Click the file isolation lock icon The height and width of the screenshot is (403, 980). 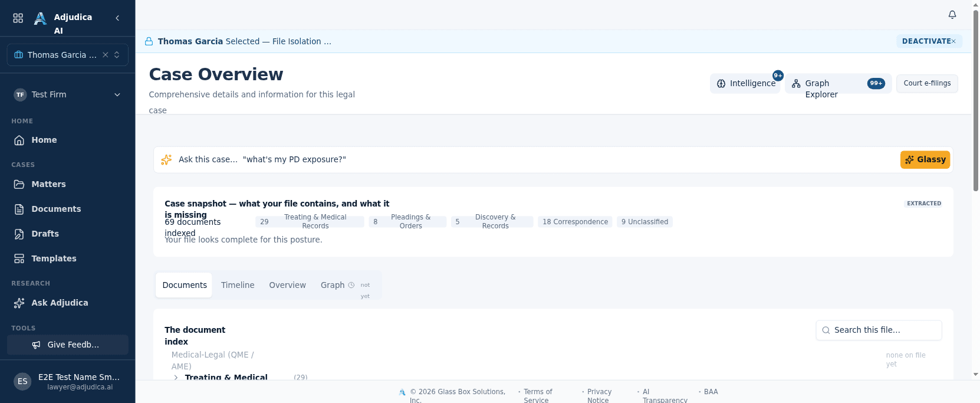[x=149, y=41]
